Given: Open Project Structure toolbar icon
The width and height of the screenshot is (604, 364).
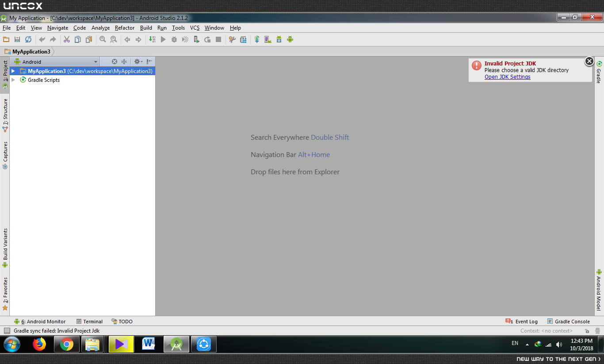Looking at the screenshot, I should click(x=243, y=39).
